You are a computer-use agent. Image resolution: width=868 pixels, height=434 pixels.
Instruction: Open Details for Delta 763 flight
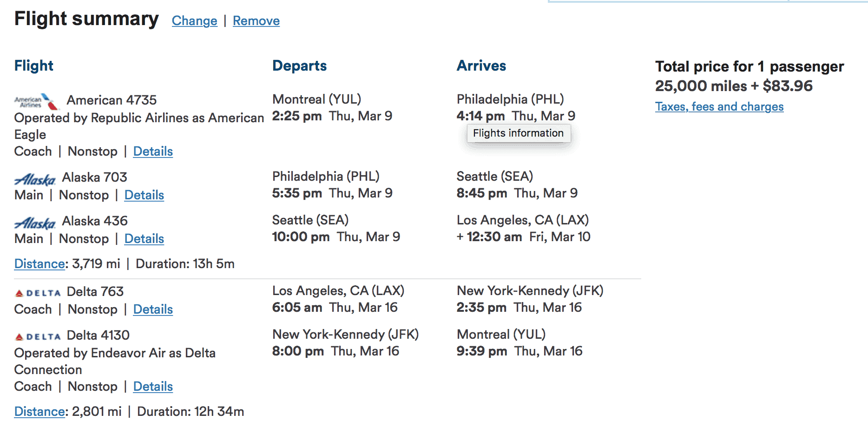point(153,309)
